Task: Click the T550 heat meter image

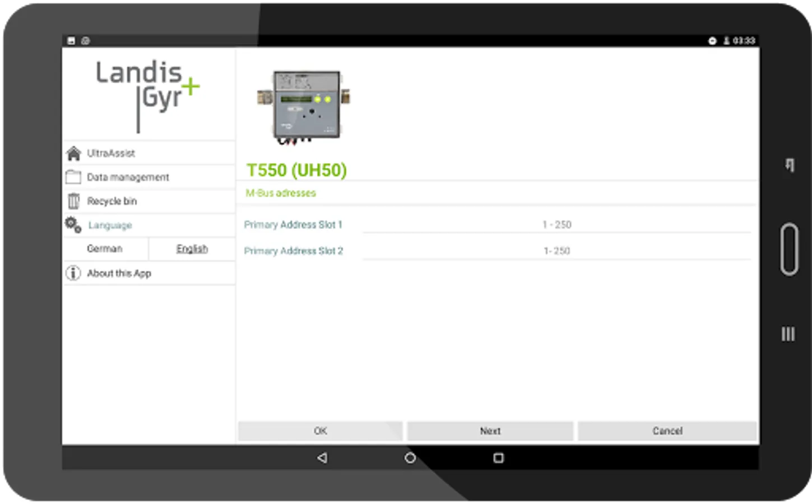Action: coord(304,106)
